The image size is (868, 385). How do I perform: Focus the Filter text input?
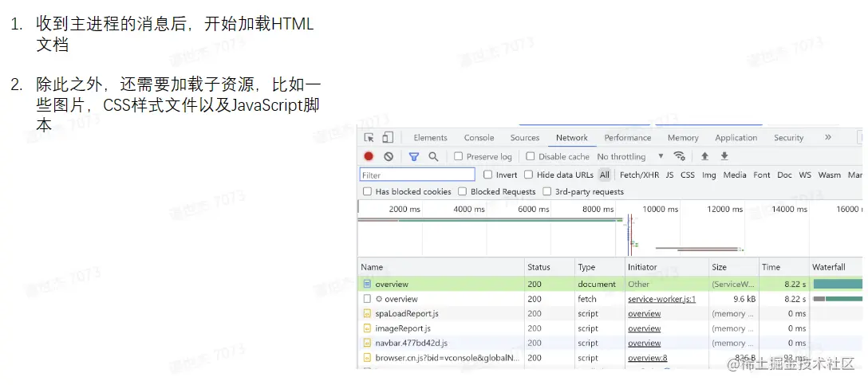point(417,175)
